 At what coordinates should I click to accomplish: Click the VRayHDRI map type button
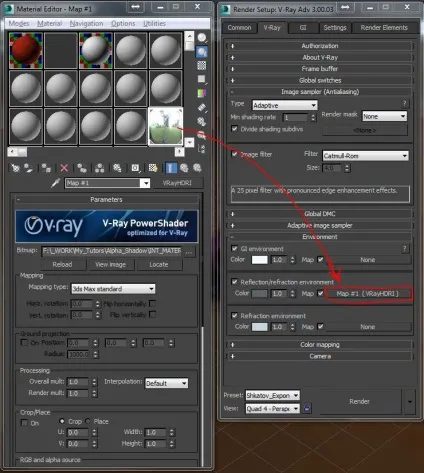point(177,183)
